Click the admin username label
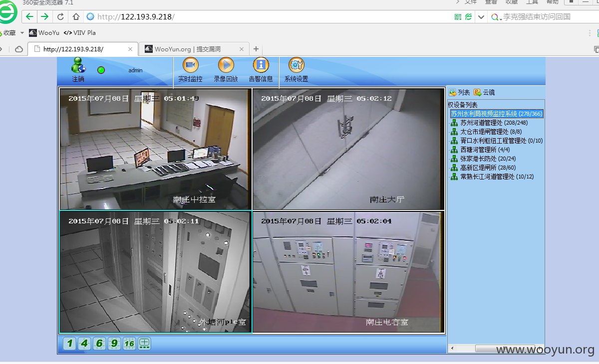This screenshot has height=364, width=599. pyautogui.click(x=135, y=70)
